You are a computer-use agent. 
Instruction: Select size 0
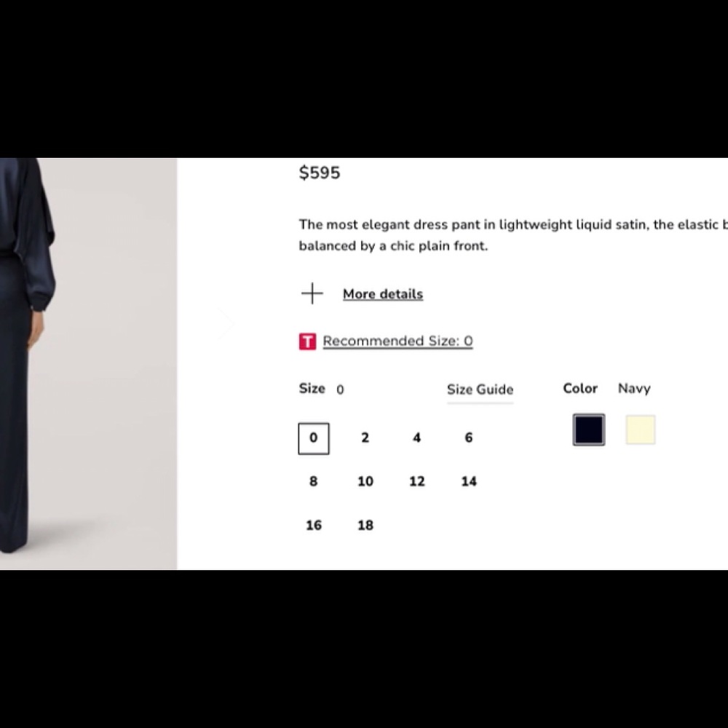[314, 438]
